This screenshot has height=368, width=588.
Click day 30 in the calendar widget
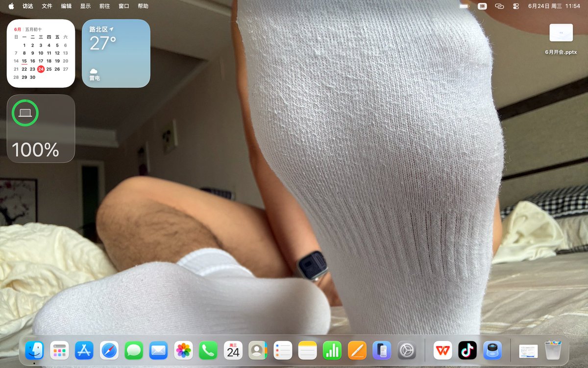[32, 77]
